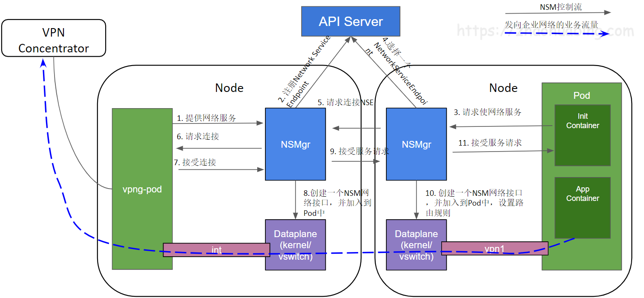Click the "6. 请求连接" step label
Image resolution: width=644 pixels, height=298 pixels.
click(x=198, y=137)
